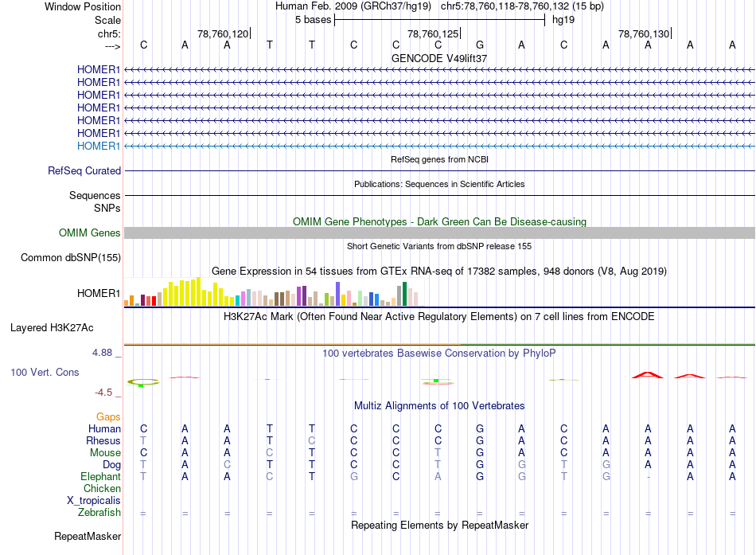This screenshot has width=756, height=555.
Task: Open the RefSeq Curated track label
Action: click(x=84, y=171)
